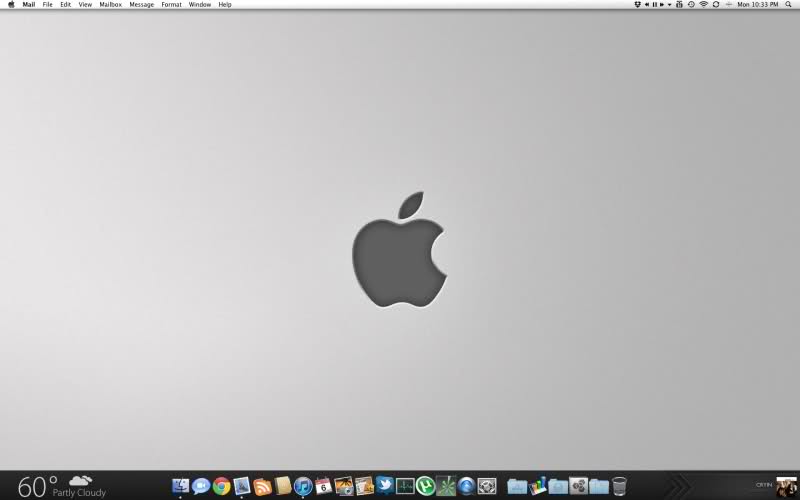Skip to next track in menu bar
This screenshot has width=800, height=500.
(x=662, y=4)
